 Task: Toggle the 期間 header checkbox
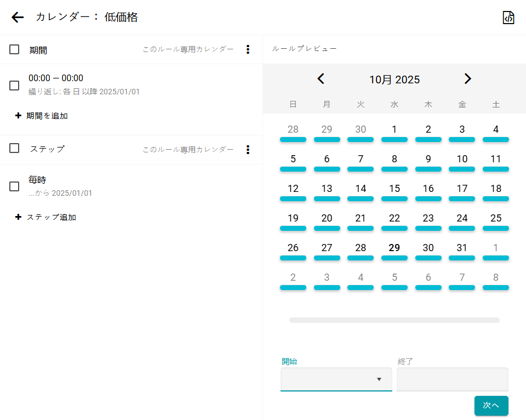point(14,49)
